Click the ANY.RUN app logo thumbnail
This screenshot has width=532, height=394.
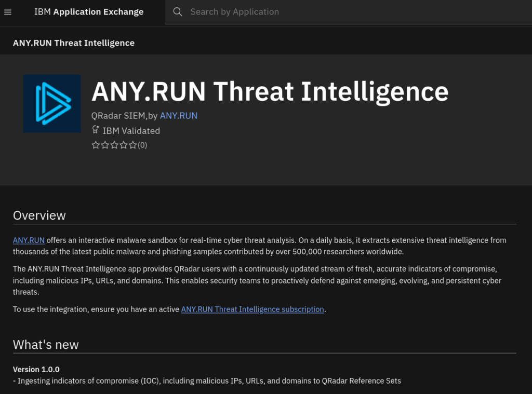coord(52,103)
